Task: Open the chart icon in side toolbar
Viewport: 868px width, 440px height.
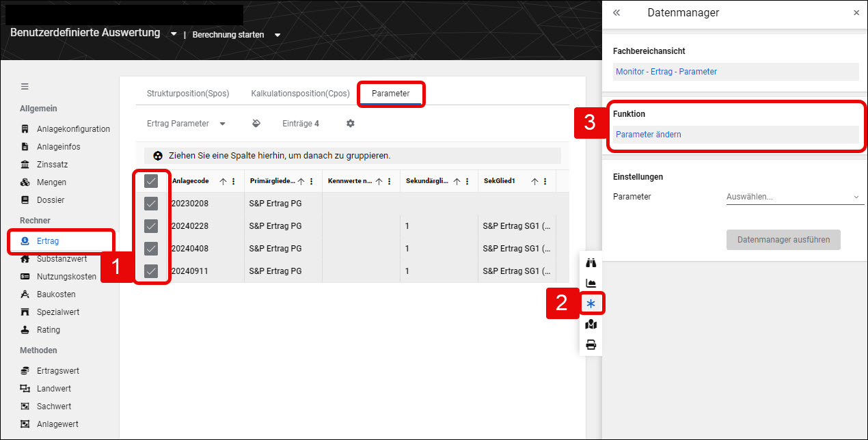Action: (x=591, y=284)
